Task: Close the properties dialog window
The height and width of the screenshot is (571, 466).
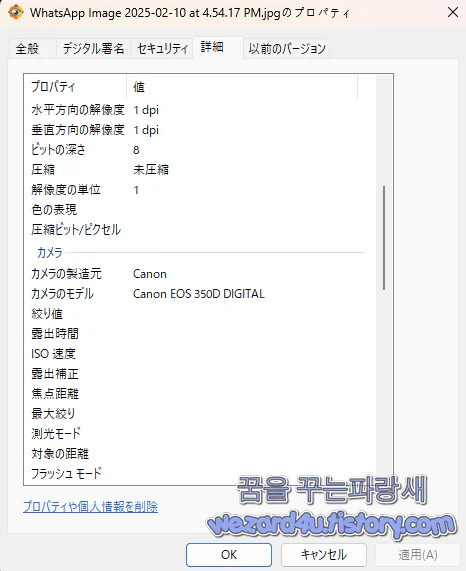Action: click(x=453, y=12)
